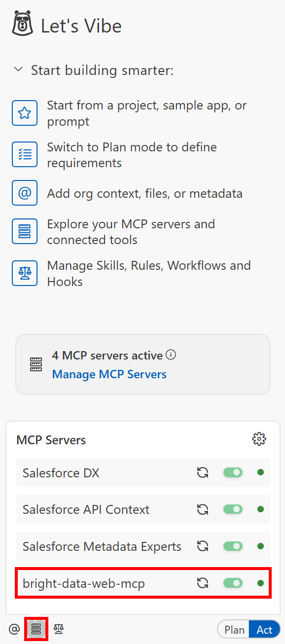This screenshot has width=285, height=644.
Task: Choose Add org context, files, or metadata
Action: point(145,193)
